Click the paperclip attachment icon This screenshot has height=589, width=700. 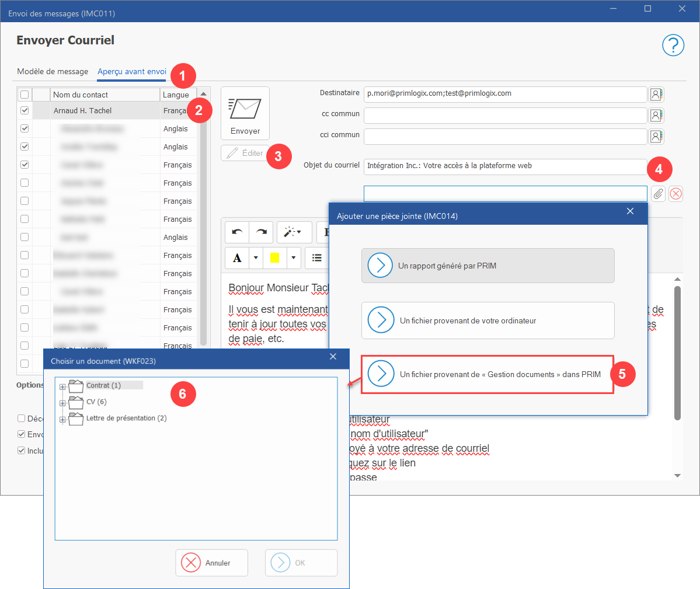point(658,194)
